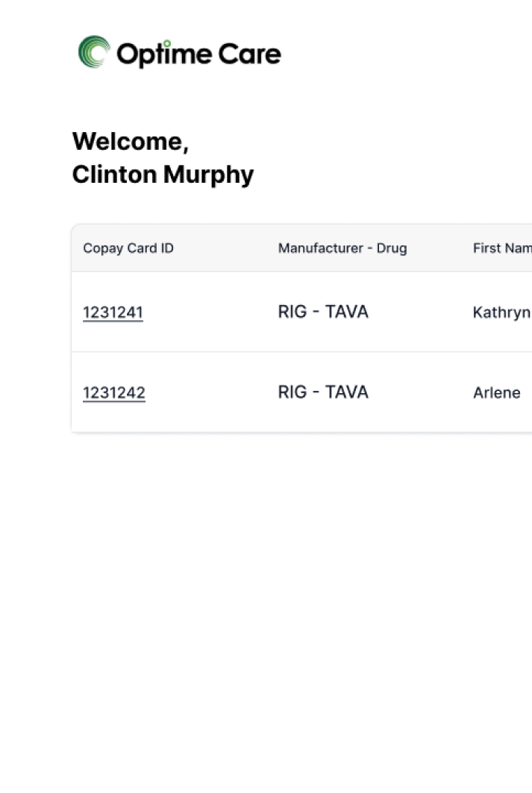Click the green dot in the Optime wordmark
The height and width of the screenshot is (793, 532).
pos(167,44)
